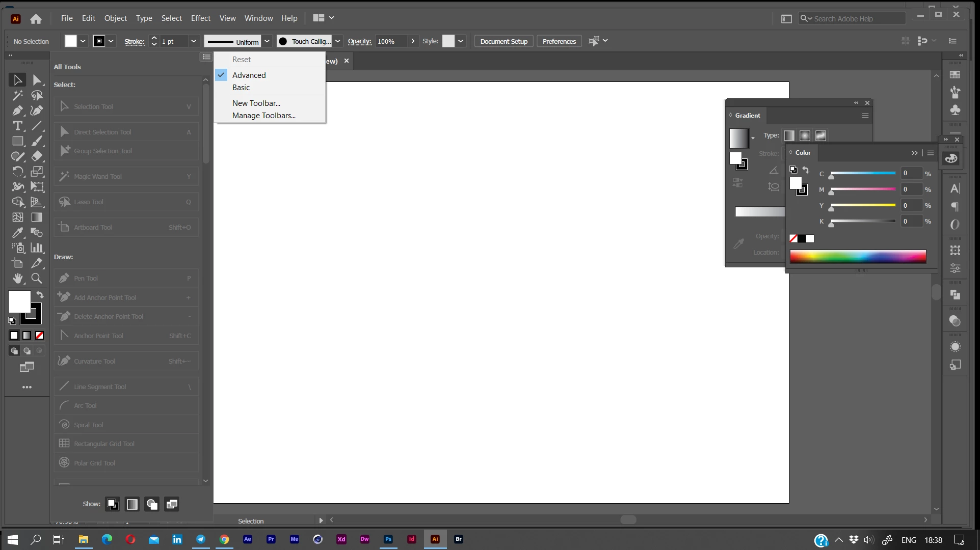The width and height of the screenshot is (980, 550).
Task: Click the CMYK color spectrum bar
Action: [x=858, y=256]
